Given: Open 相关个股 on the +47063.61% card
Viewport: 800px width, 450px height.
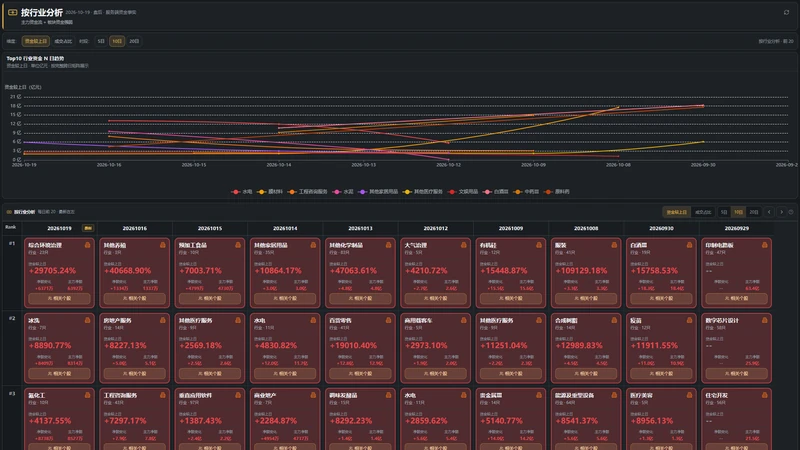Looking at the screenshot, I should [x=360, y=298].
